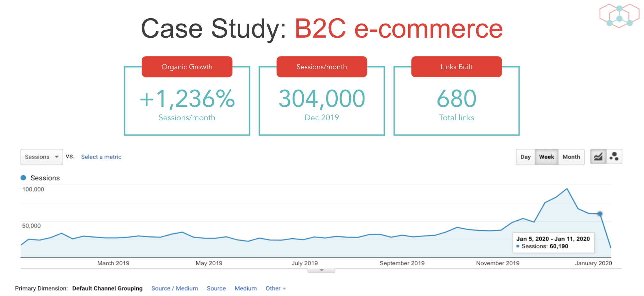
Task: Click the Select a metric link
Action: tap(101, 157)
